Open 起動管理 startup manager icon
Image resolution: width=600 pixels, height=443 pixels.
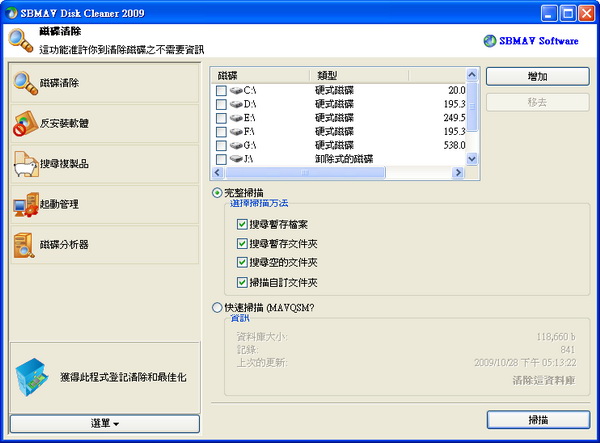(26, 204)
